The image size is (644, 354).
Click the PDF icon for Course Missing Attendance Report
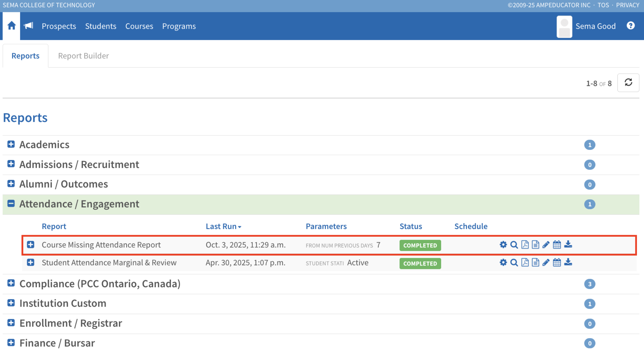click(525, 245)
